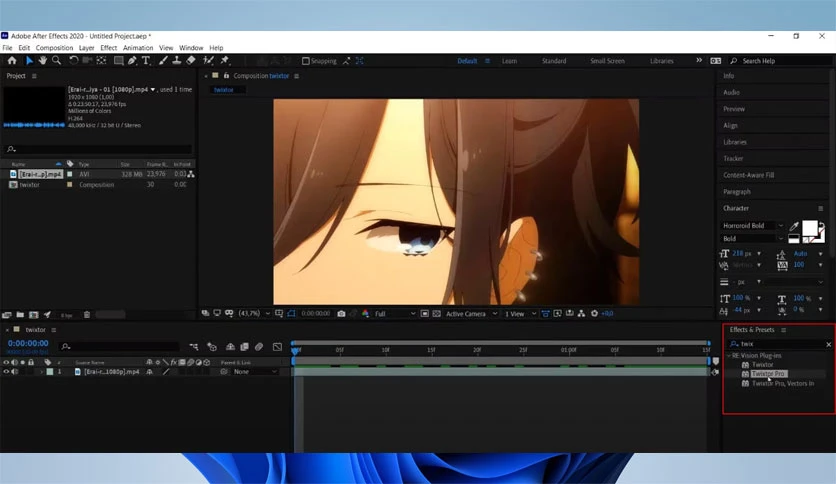Click the white fill color swatch
This screenshot has height=484, width=836.
pos(809,228)
